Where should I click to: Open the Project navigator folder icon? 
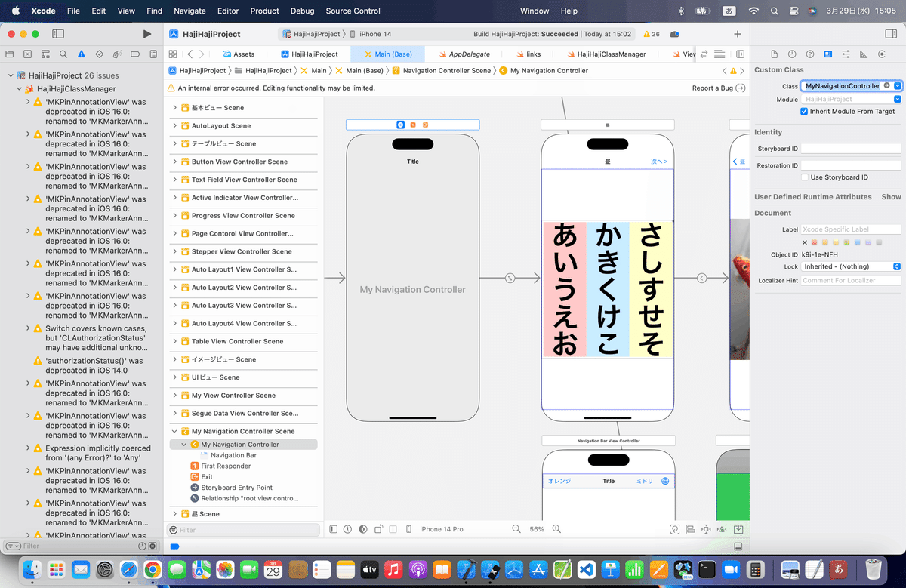[10, 54]
